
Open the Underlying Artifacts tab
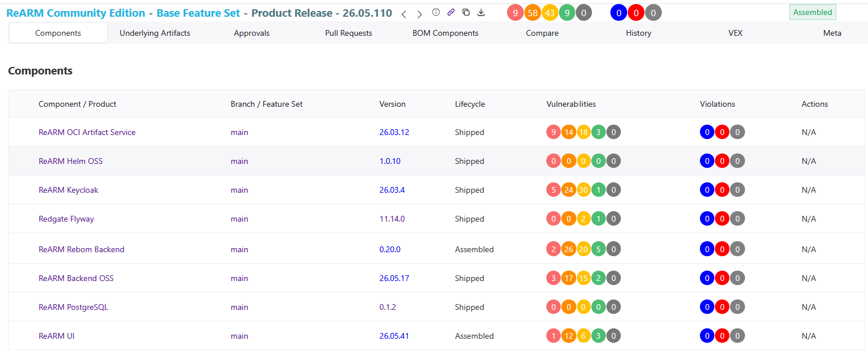click(x=155, y=33)
